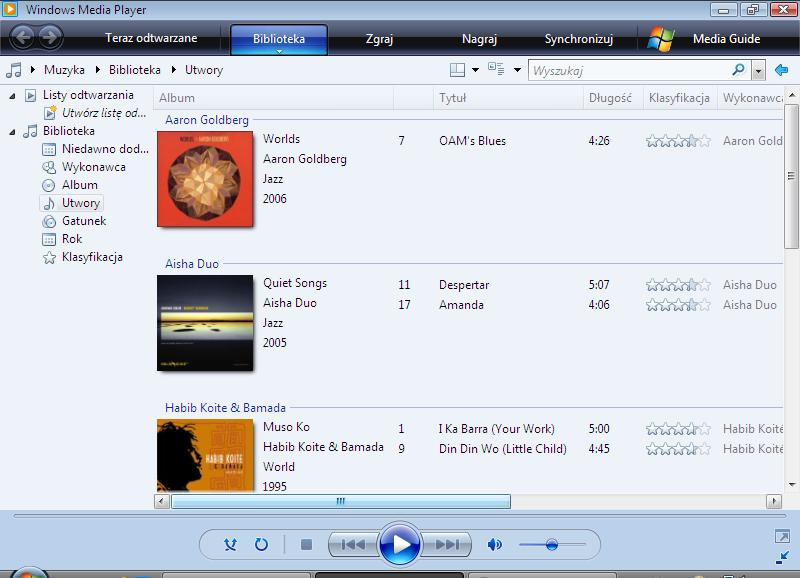Open the Synchronizuj tab
Image resolution: width=800 pixels, height=578 pixels.
click(x=579, y=39)
